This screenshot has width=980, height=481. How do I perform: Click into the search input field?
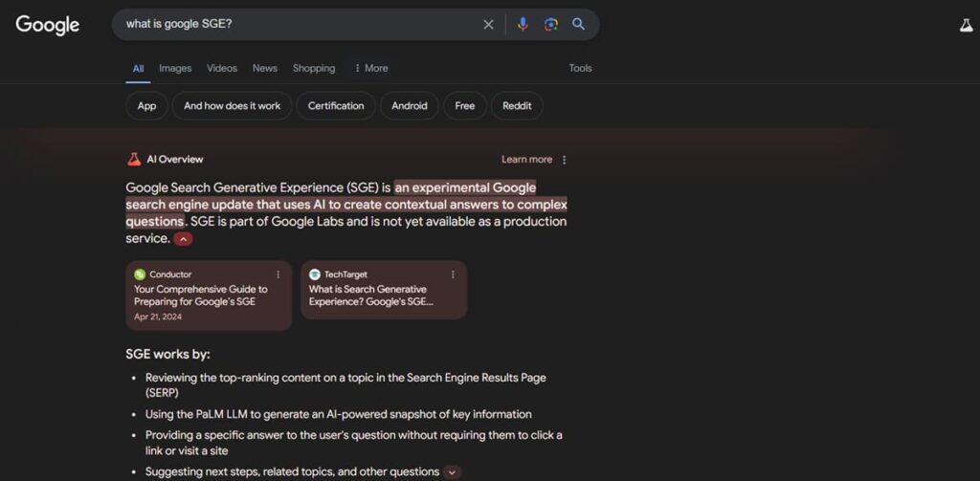tap(297, 25)
